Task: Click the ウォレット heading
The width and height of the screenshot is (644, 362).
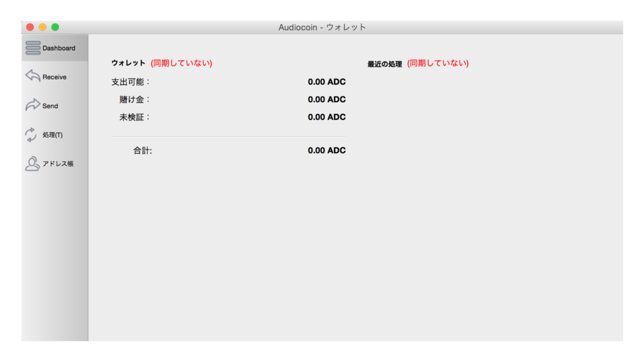Action: tap(128, 63)
